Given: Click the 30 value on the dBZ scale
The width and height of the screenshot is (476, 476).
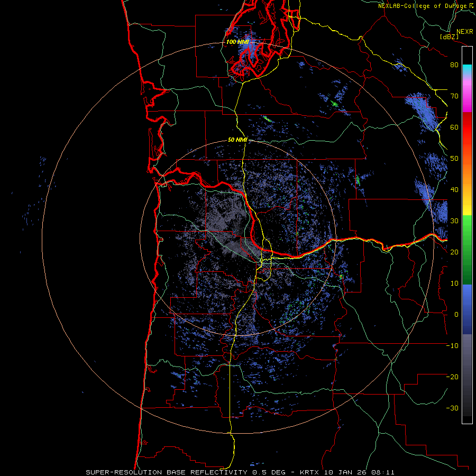Looking at the screenshot, I should [x=454, y=221].
